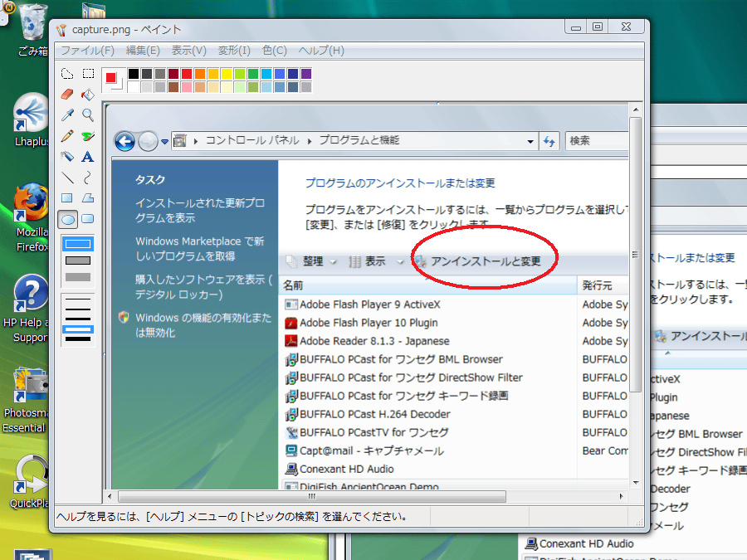Select the straight Line tool
The image size is (747, 560).
(67, 178)
